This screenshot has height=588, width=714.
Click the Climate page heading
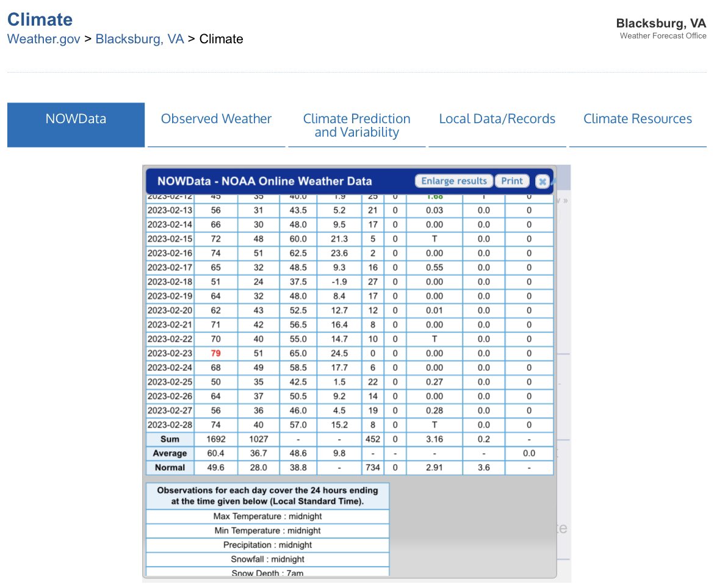[x=40, y=20]
